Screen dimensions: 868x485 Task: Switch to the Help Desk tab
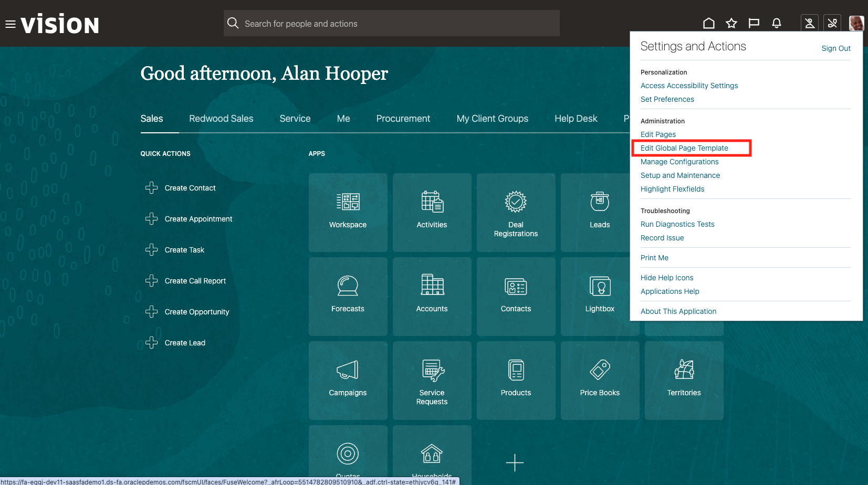tap(576, 119)
